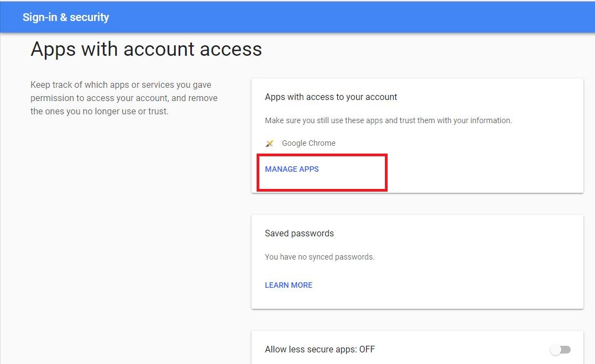The width and height of the screenshot is (595, 364).
Task: Click the ones you no longer use line
Action: click(99, 111)
